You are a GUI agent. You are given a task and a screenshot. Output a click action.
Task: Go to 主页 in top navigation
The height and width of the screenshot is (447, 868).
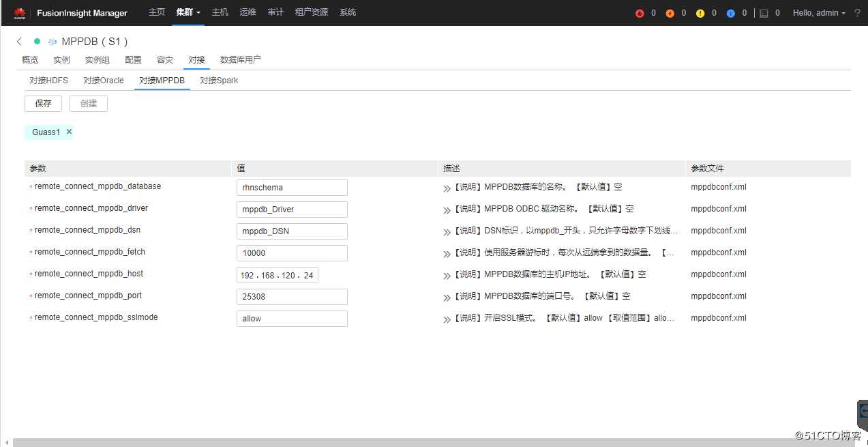click(x=157, y=13)
